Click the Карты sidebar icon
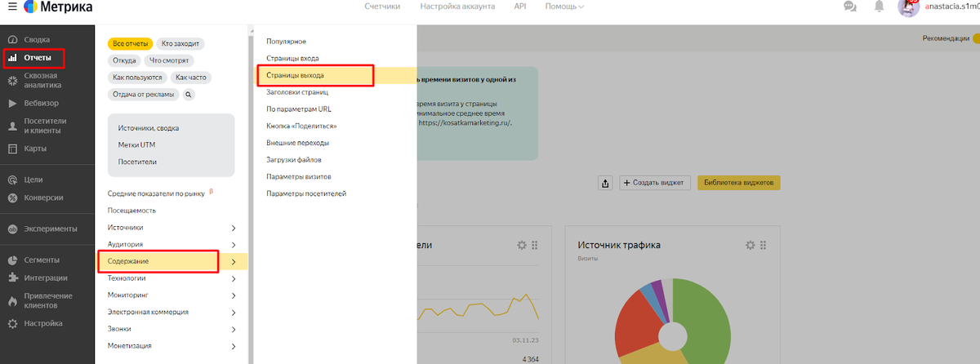Viewport: 980px width, 364px height. [12, 149]
